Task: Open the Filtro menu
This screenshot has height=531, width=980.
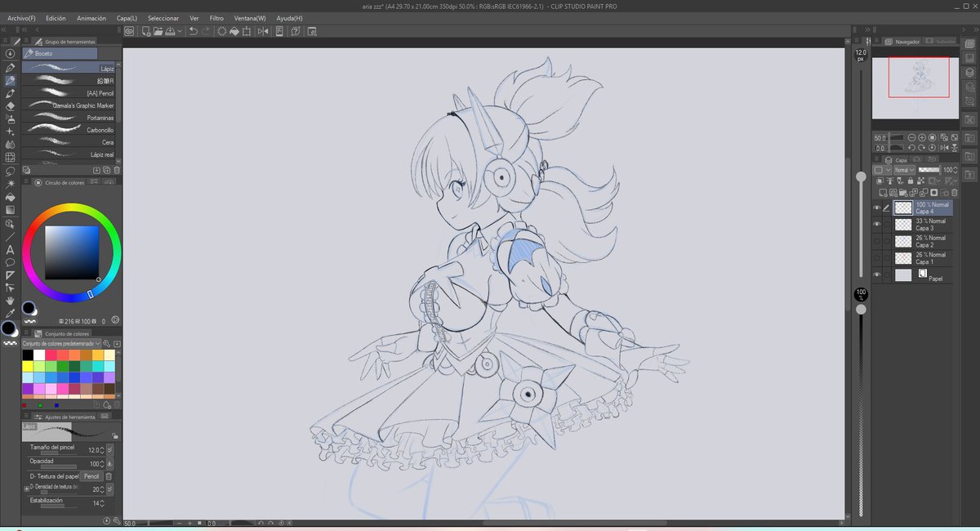Action: point(216,17)
